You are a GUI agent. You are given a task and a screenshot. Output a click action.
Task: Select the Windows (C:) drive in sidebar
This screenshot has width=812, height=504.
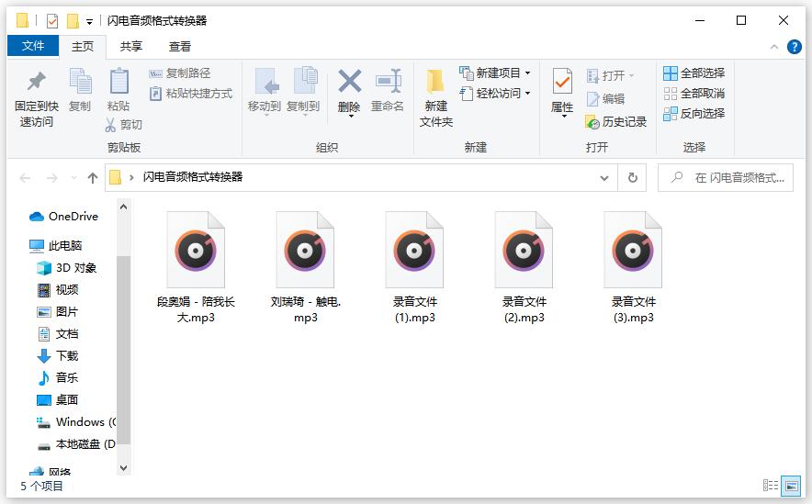click(x=76, y=421)
